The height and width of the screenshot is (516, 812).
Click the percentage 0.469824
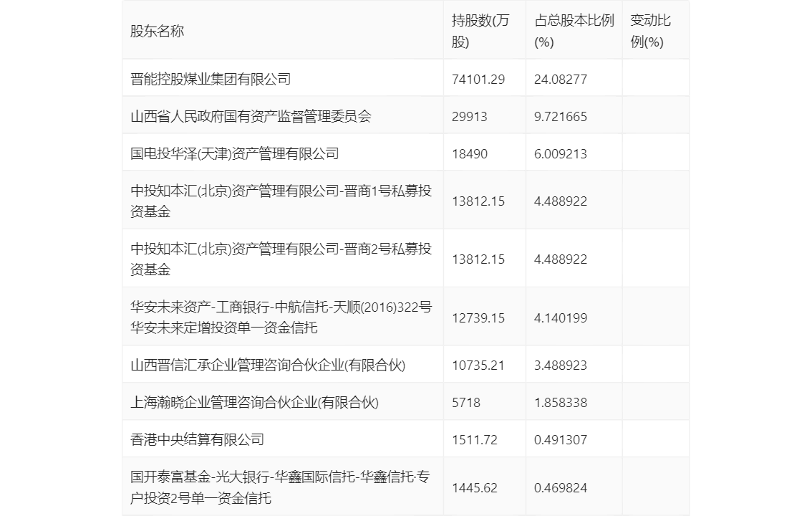(x=561, y=488)
